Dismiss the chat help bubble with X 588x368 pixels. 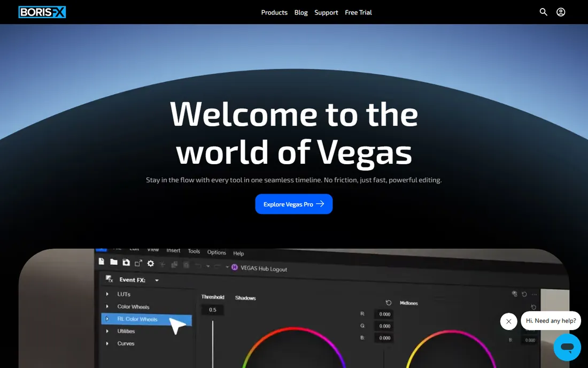click(508, 321)
